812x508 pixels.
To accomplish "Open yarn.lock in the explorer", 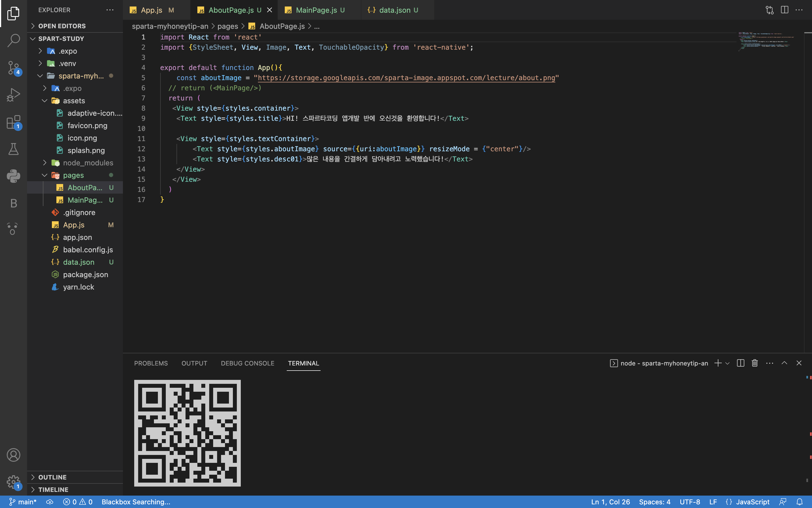I will click(75, 287).
